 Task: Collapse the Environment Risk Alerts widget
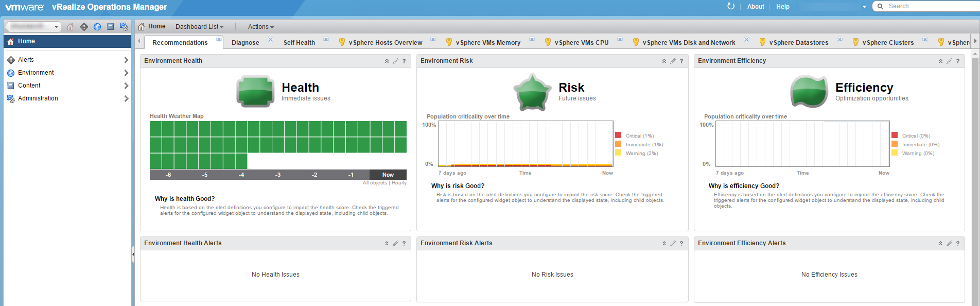coord(664,244)
